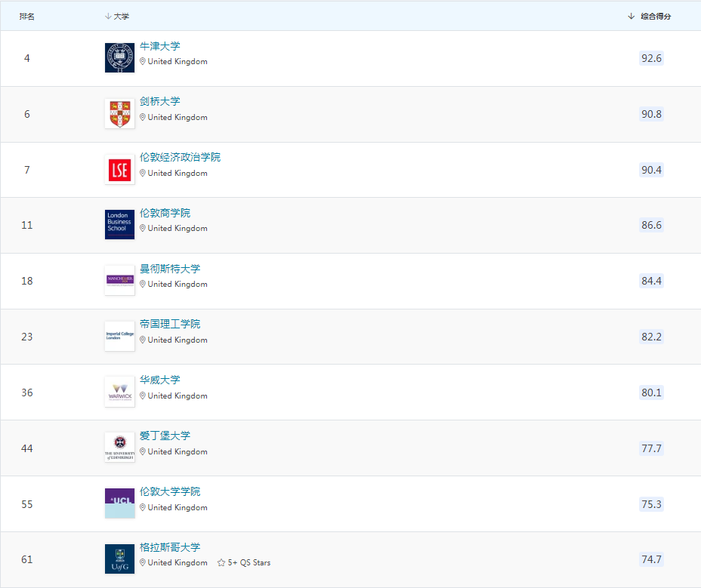
Task: Click the Imperial College London logo
Action: (x=119, y=337)
